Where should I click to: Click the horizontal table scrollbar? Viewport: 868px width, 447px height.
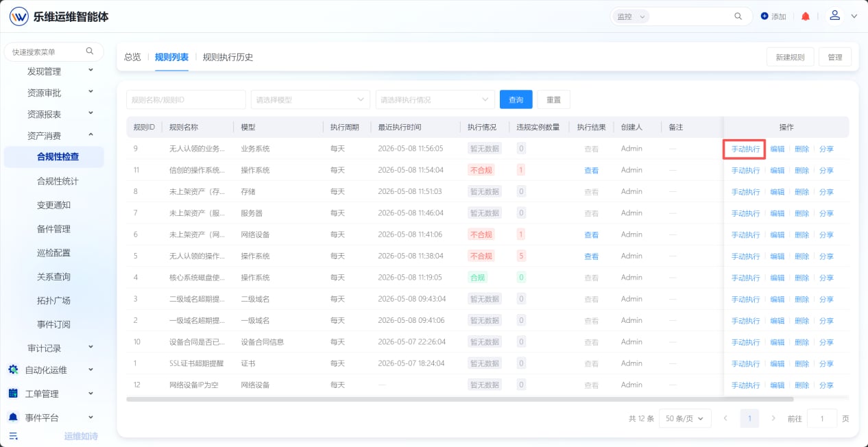[x=459, y=398]
